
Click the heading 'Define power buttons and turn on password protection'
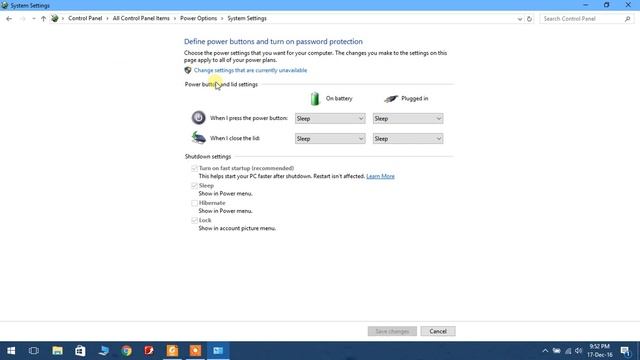[x=273, y=42]
